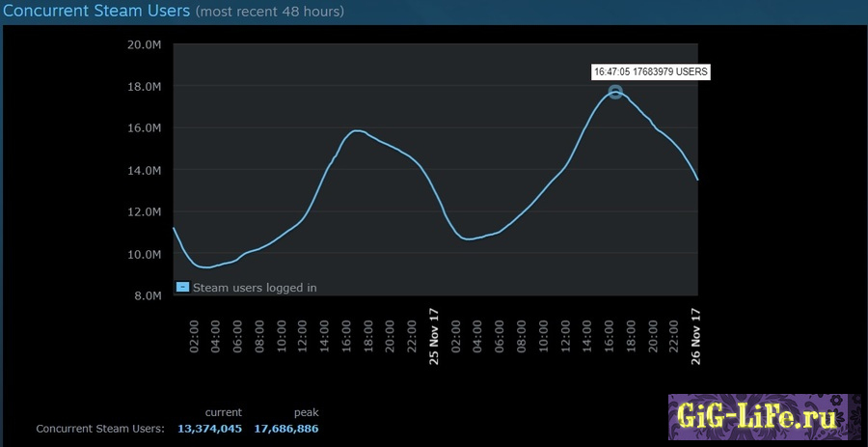Click the 10.0M label on the vertical axis
The width and height of the screenshot is (868, 447).
coord(144,254)
